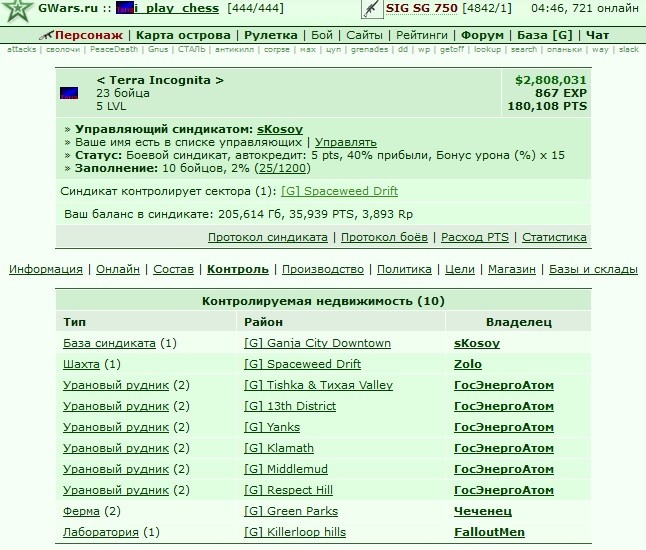Open controlled sector [G] Spaceweed Drift
The height and width of the screenshot is (550, 646).
click(339, 191)
